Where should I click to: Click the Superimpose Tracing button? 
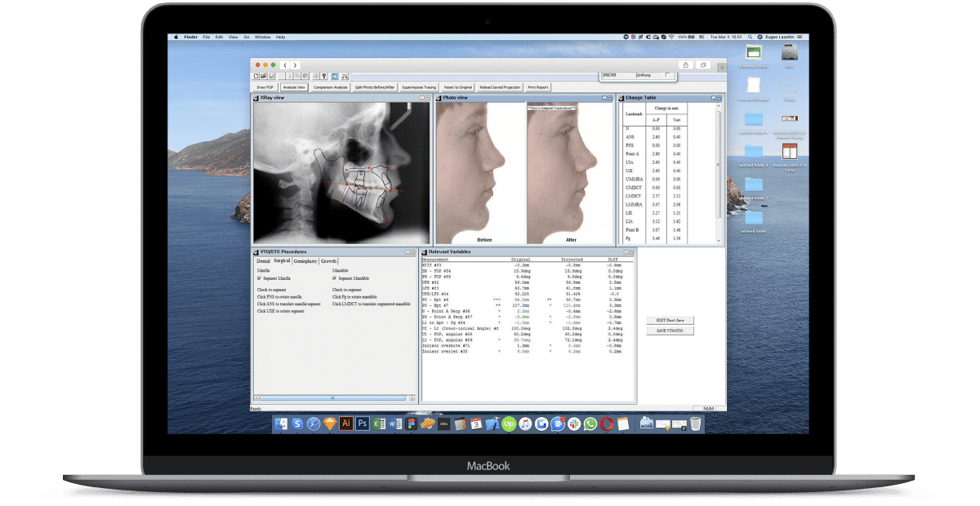point(419,87)
